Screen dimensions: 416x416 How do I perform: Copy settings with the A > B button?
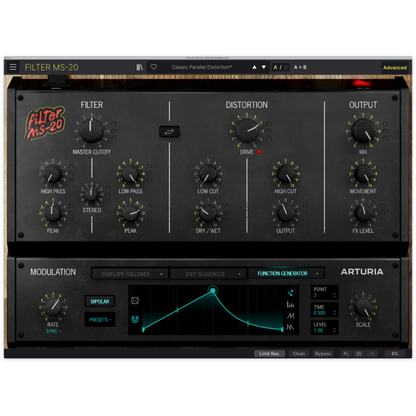click(x=300, y=67)
